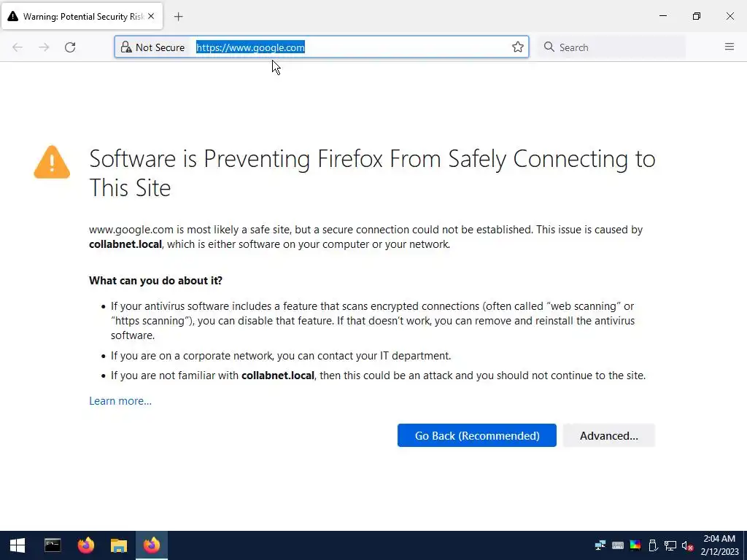Screen dimensions: 747x560
Task: Open the Learn more link
Action: 120,401
